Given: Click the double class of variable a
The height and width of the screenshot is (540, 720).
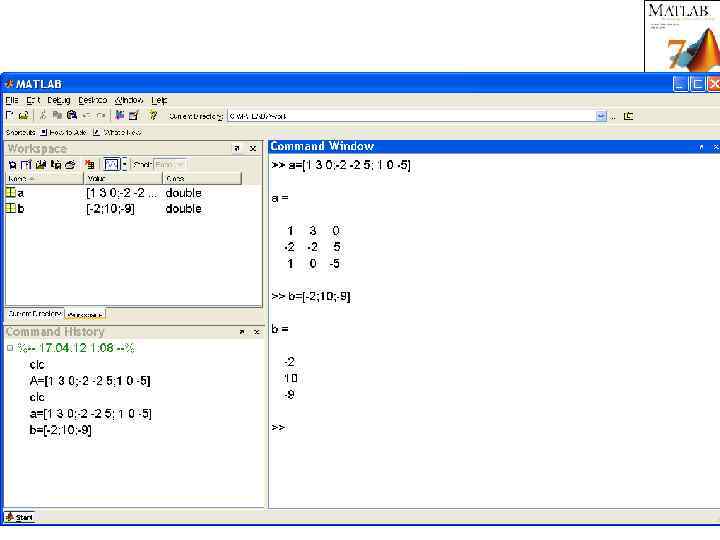Looking at the screenshot, I should point(183,193).
